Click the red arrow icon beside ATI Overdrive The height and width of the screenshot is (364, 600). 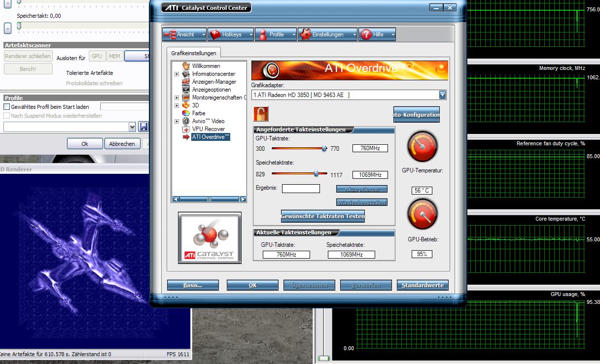(186, 137)
